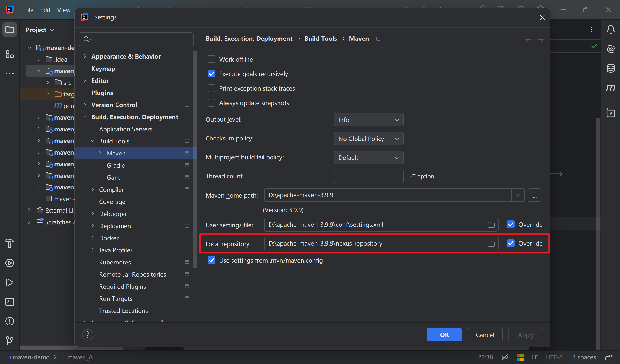Expand the Compiler settings node
Screen dimensions: 620x364
(x=93, y=190)
